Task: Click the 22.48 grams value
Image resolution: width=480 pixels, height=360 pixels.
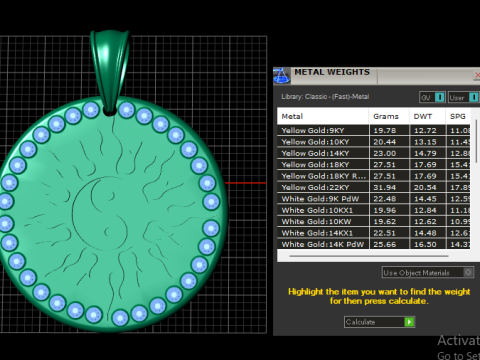Action: (384, 199)
